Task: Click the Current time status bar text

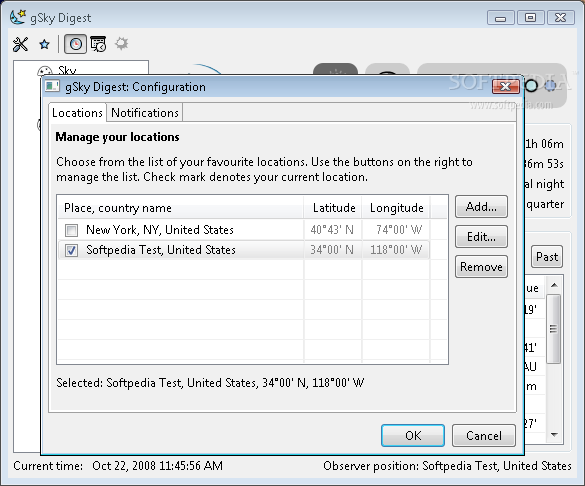Action: click(118, 466)
